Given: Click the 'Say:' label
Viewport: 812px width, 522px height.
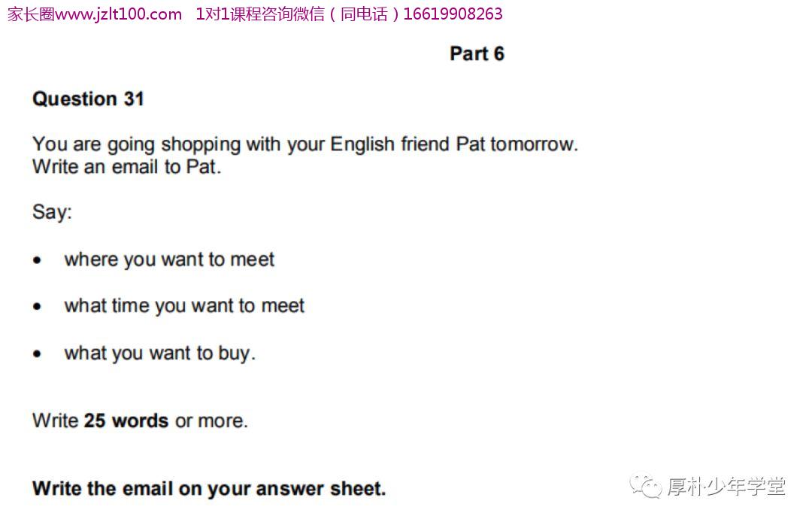Looking at the screenshot, I should 52,212.
